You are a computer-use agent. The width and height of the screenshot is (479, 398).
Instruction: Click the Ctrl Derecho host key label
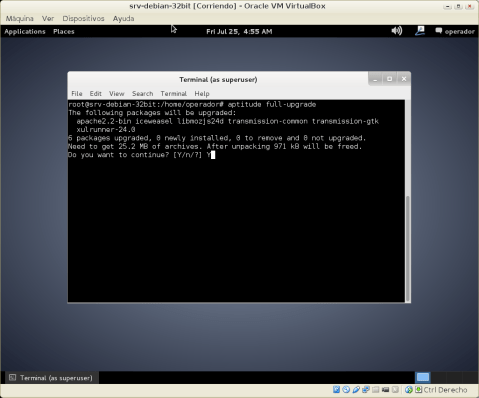tap(445, 390)
